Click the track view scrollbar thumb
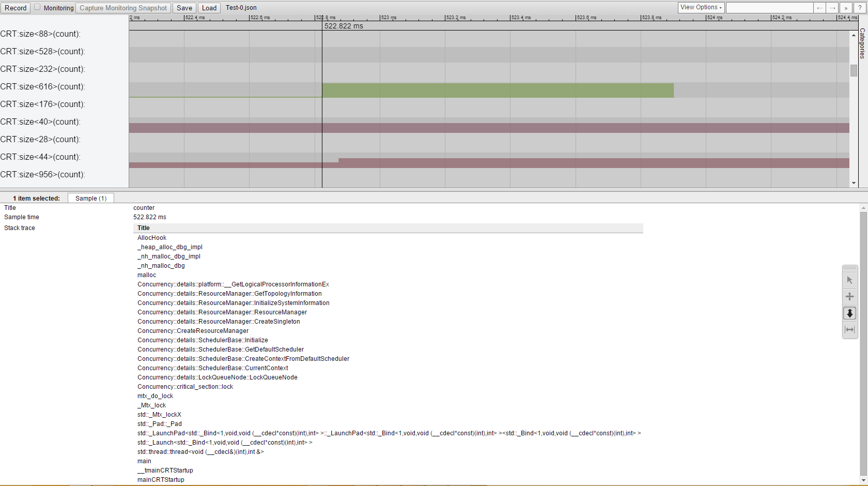This screenshot has height=486, width=868. click(x=854, y=71)
